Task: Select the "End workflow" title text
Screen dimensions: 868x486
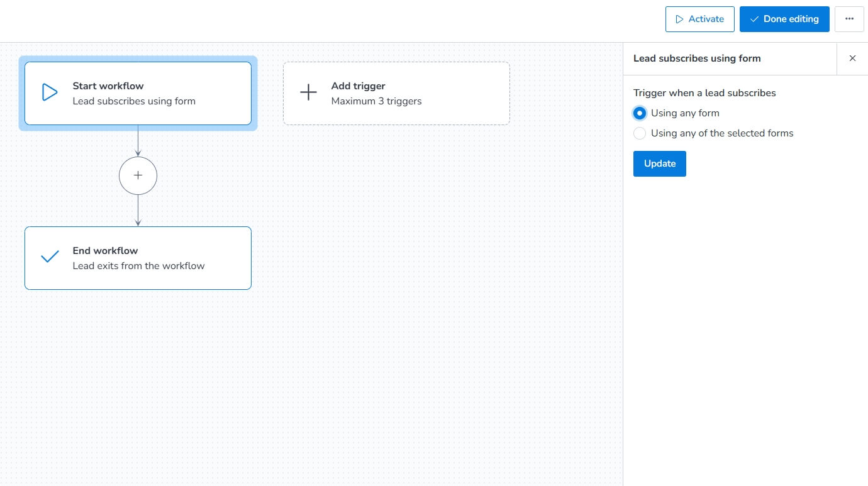Action: pyautogui.click(x=105, y=251)
